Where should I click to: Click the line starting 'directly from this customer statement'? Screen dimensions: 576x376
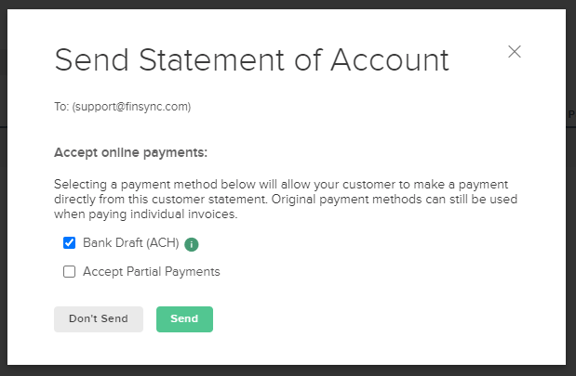[x=286, y=199]
